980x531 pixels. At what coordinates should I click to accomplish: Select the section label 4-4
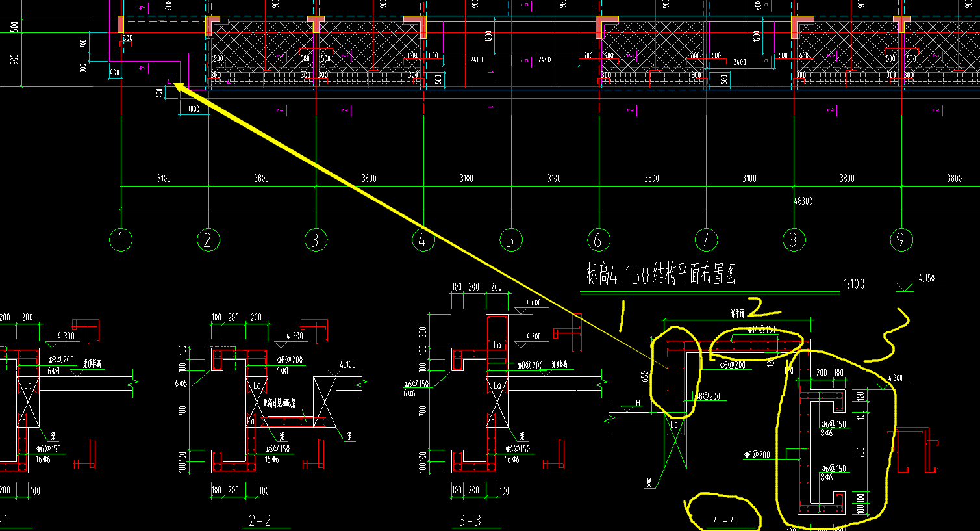(725, 520)
